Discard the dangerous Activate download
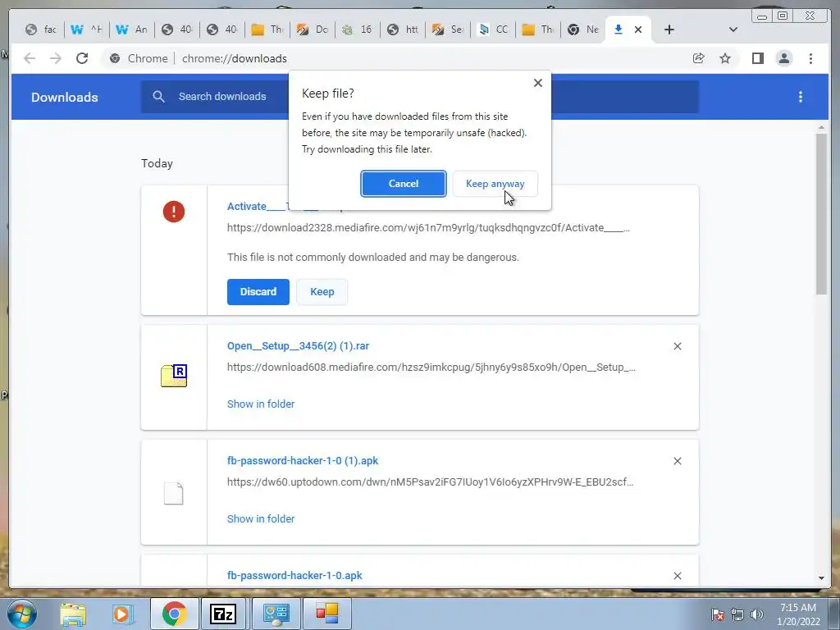 coord(258,292)
